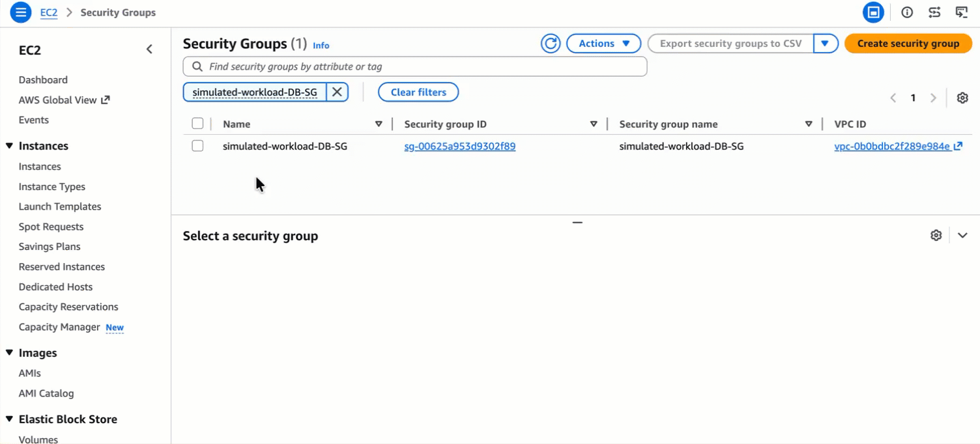Viewport: 980px width, 444px height.
Task: Click the New badge beside Capacity Manager
Action: click(115, 327)
